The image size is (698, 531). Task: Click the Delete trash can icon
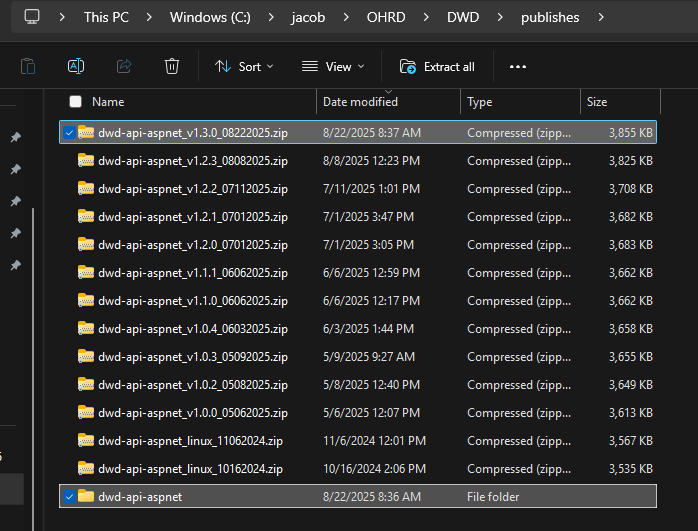click(x=172, y=66)
